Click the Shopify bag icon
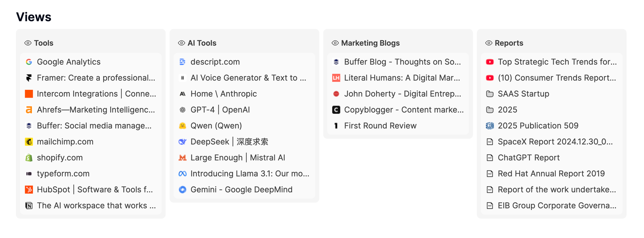 [x=29, y=158]
